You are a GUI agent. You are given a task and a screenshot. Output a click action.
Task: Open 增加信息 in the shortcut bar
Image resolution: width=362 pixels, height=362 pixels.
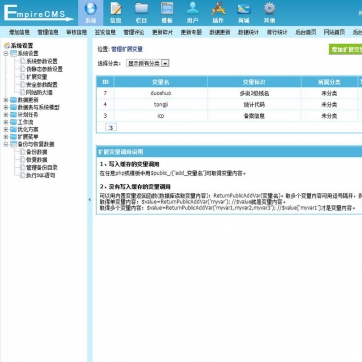[x=19, y=32]
